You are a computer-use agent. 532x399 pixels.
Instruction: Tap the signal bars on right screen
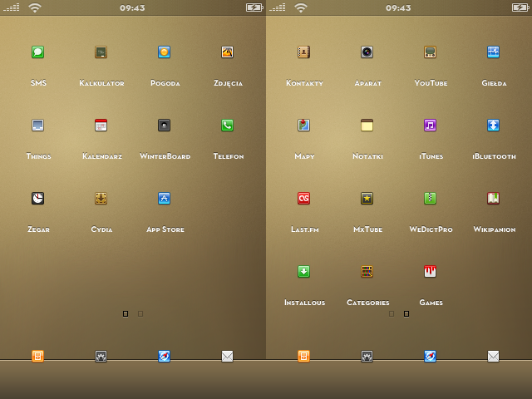click(x=278, y=7)
